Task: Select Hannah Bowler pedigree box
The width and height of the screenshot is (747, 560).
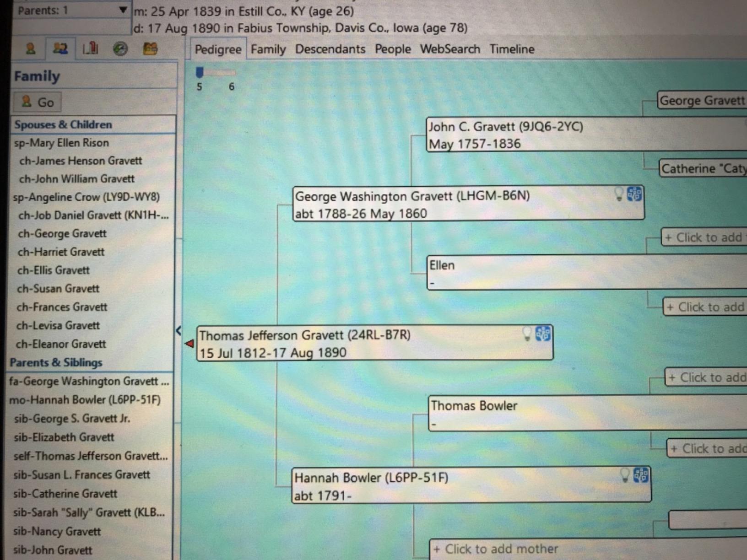Action: click(471, 485)
